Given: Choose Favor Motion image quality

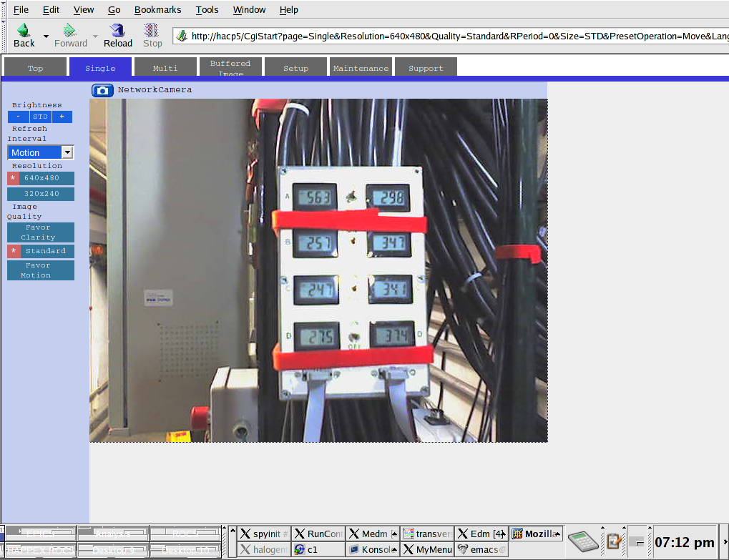Looking at the screenshot, I should pyautogui.click(x=41, y=270).
